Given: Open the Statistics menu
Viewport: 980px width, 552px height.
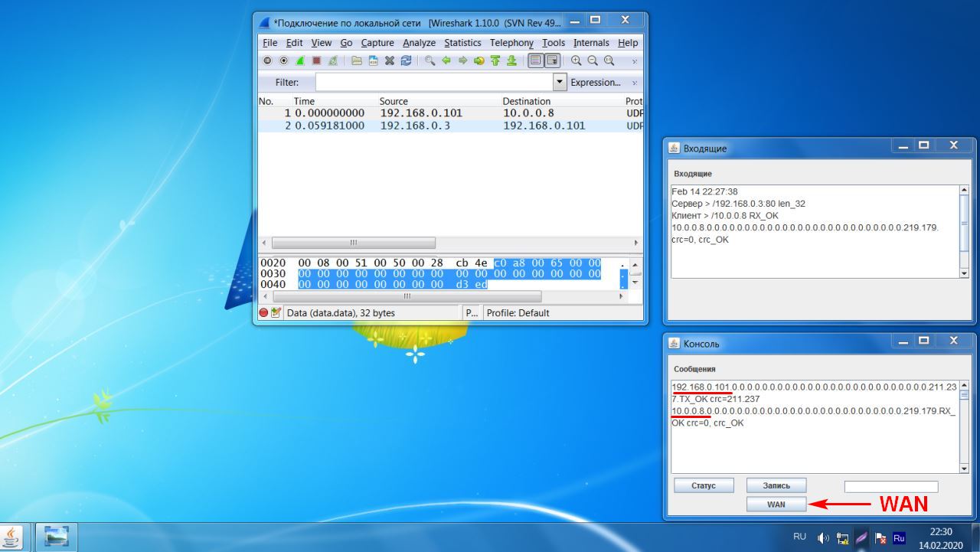Looking at the screenshot, I should 462,43.
